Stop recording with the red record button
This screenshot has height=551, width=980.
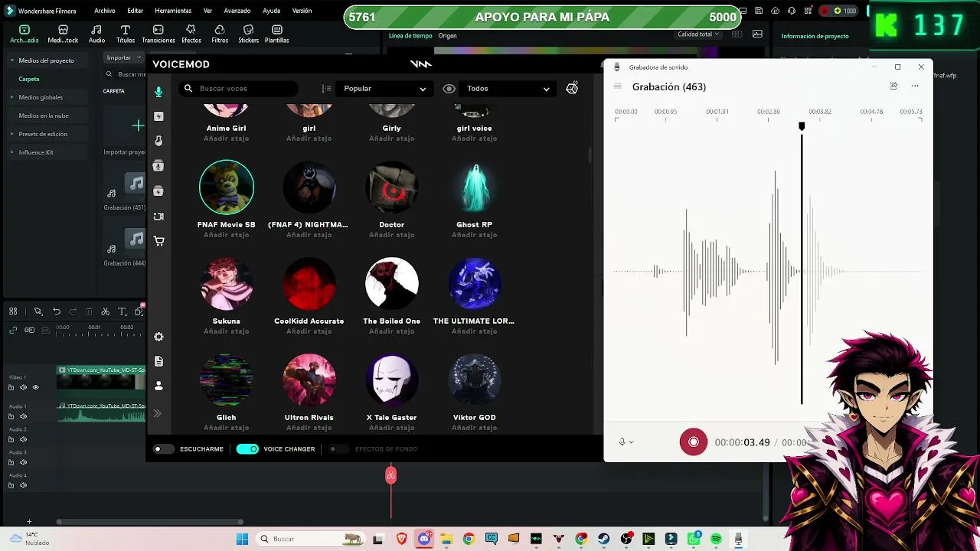click(x=694, y=442)
